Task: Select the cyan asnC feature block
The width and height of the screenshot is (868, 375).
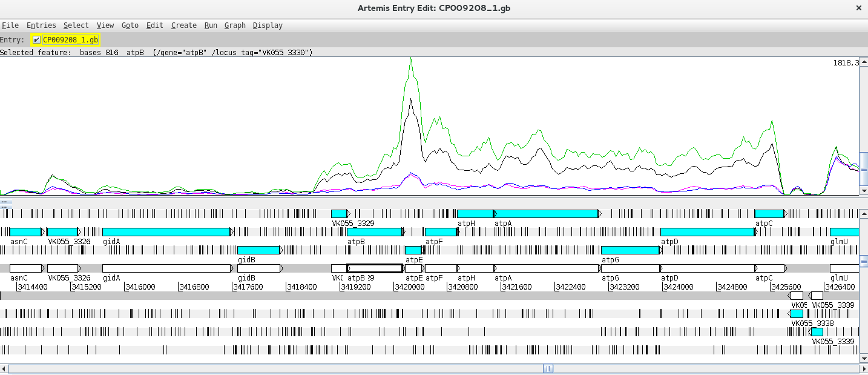Action: coord(25,232)
